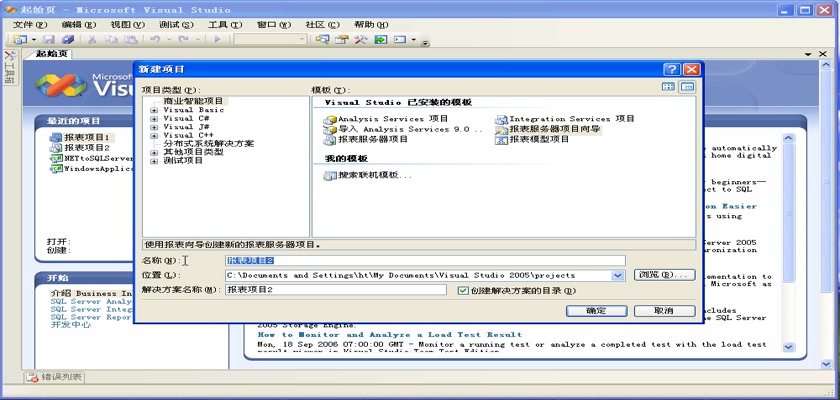
Task: Open the 视图 menu
Action: click(128, 25)
